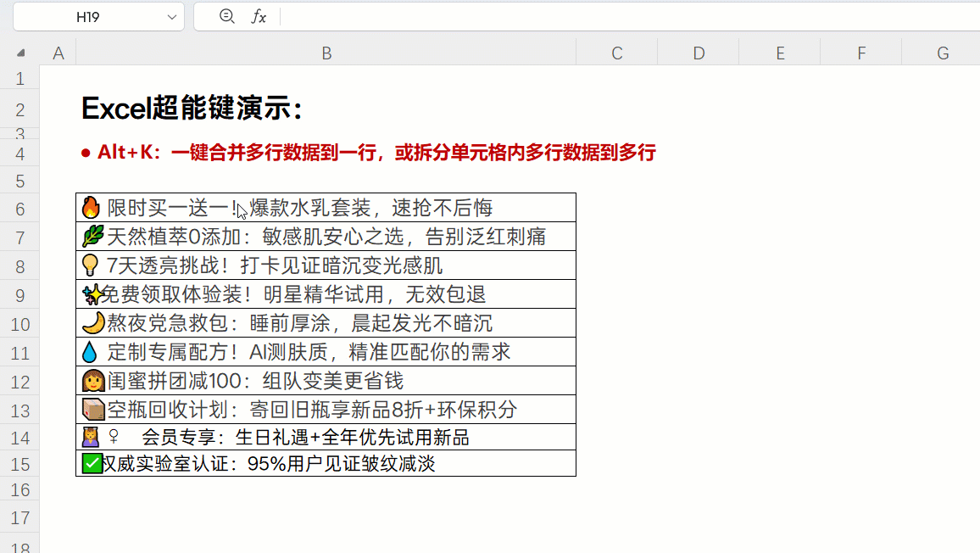Select row 15 header

[x=20, y=464]
